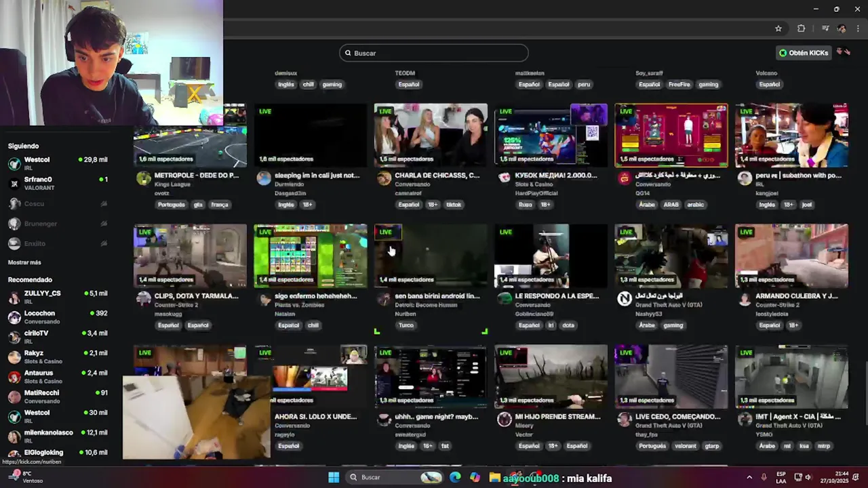
Task: Click the Ruso tag under HardPlayOfficial stream
Action: (x=526, y=205)
